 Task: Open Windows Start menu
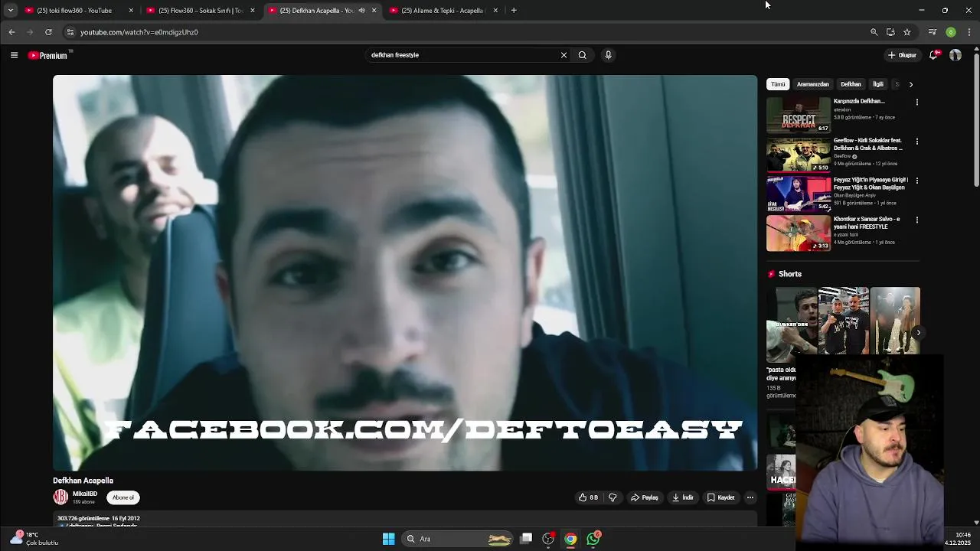388,539
